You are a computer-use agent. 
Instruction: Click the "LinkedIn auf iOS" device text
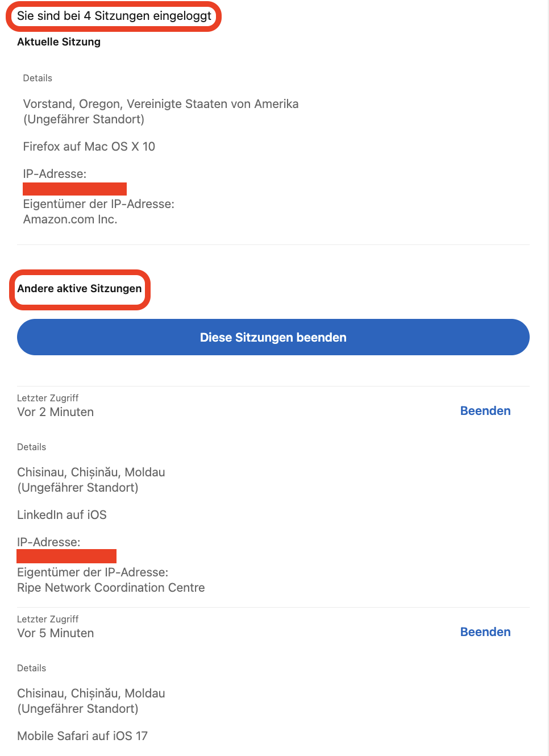62,514
